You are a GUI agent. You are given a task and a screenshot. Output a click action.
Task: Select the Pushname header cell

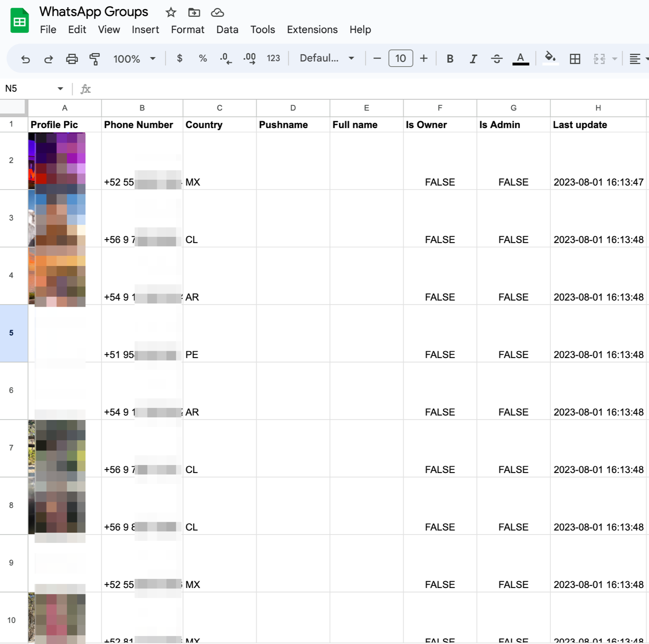click(x=293, y=125)
